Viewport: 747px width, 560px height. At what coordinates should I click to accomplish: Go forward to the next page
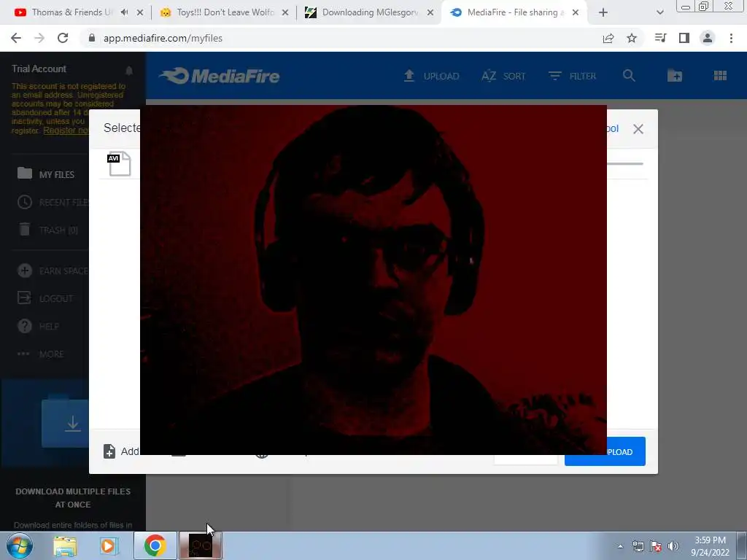point(39,38)
